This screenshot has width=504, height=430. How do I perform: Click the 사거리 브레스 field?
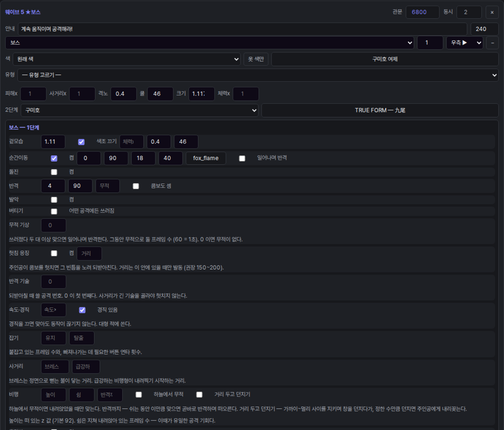click(55, 367)
